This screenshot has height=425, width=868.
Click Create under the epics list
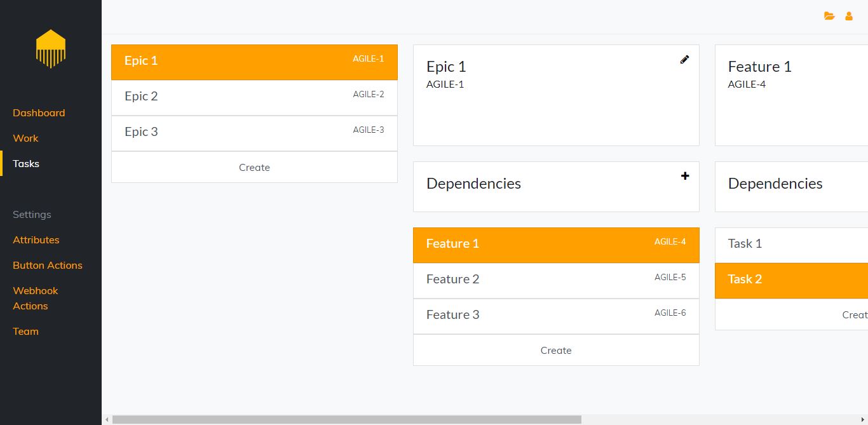pyautogui.click(x=254, y=167)
